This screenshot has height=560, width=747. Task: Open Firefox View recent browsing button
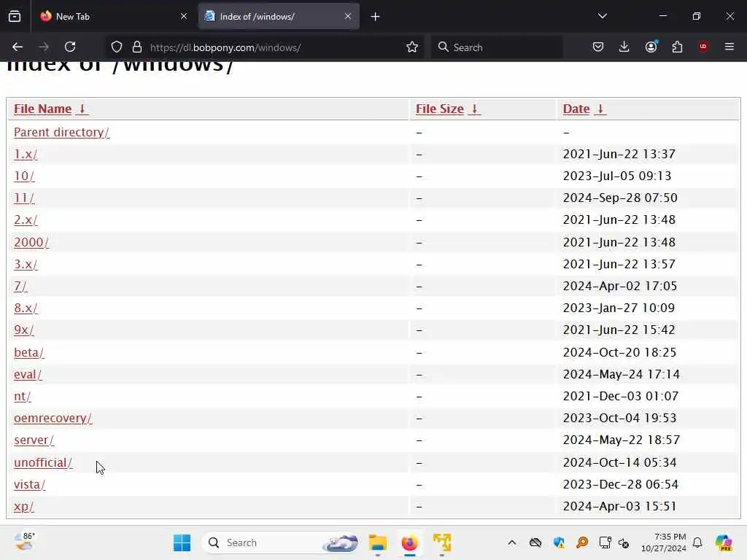(x=15, y=16)
